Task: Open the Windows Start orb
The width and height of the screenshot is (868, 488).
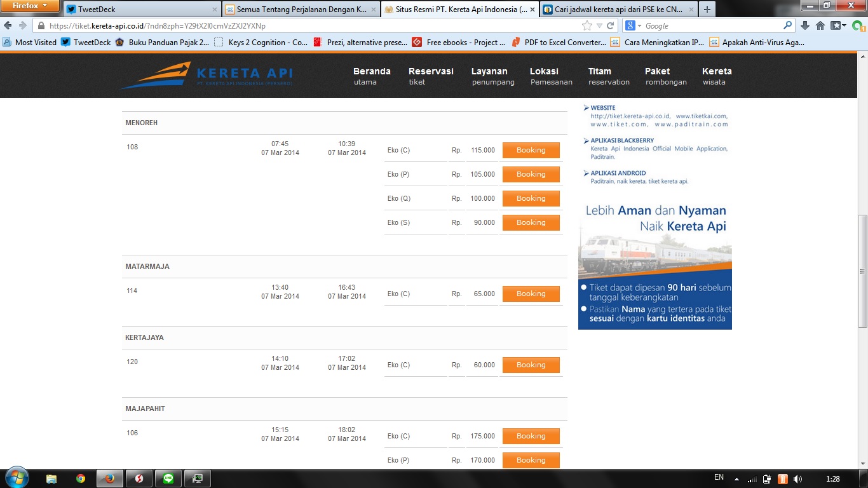Action: pos(16,478)
